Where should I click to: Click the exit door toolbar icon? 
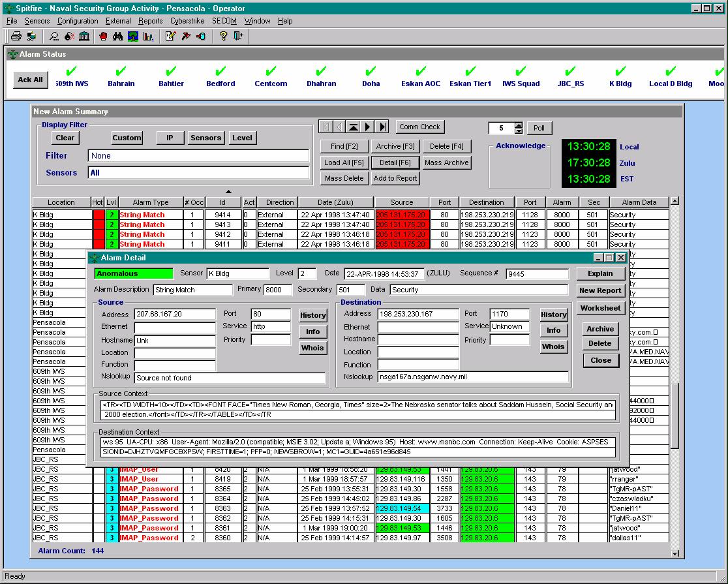[x=238, y=37]
